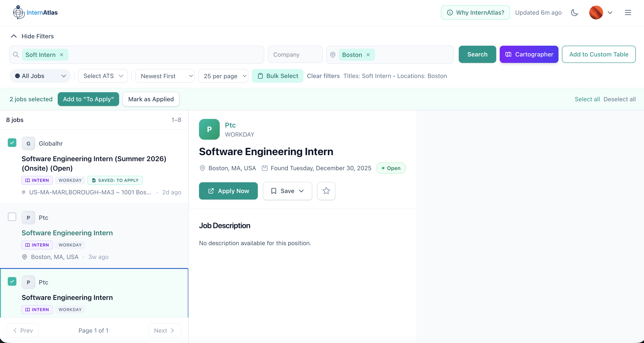Collapse filters with Hide Filters
The width and height of the screenshot is (644, 343).
click(x=32, y=36)
